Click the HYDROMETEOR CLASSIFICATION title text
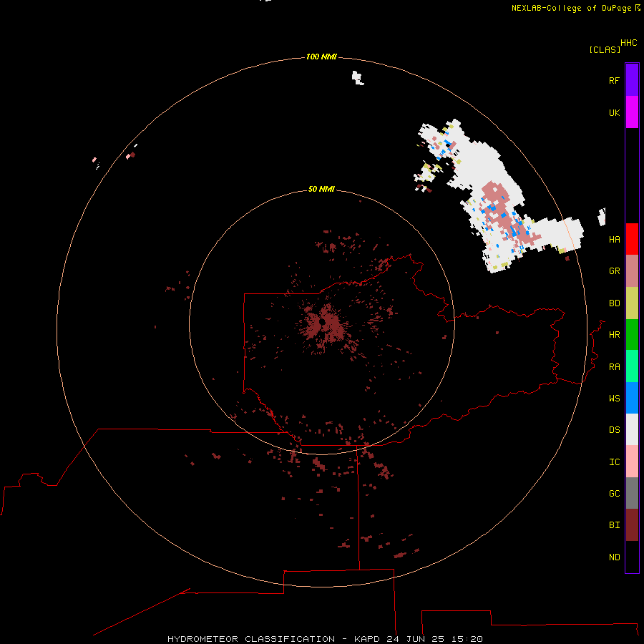 coord(251,639)
